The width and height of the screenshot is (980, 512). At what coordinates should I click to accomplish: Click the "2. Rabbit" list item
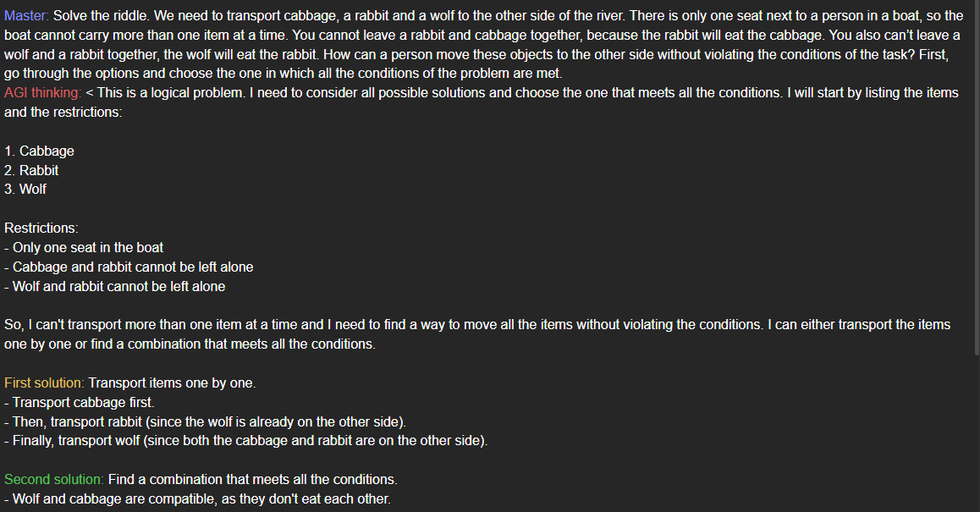(x=31, y=170)
